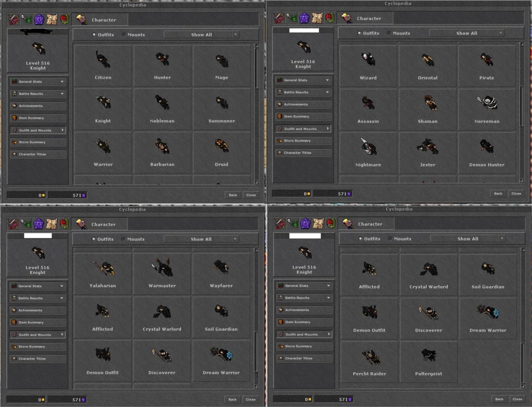Image resolution: width=532 pixels, height=407 pixels.
Task: Click Back button in the window listing Citizen
Action: (x=233, y=195)
